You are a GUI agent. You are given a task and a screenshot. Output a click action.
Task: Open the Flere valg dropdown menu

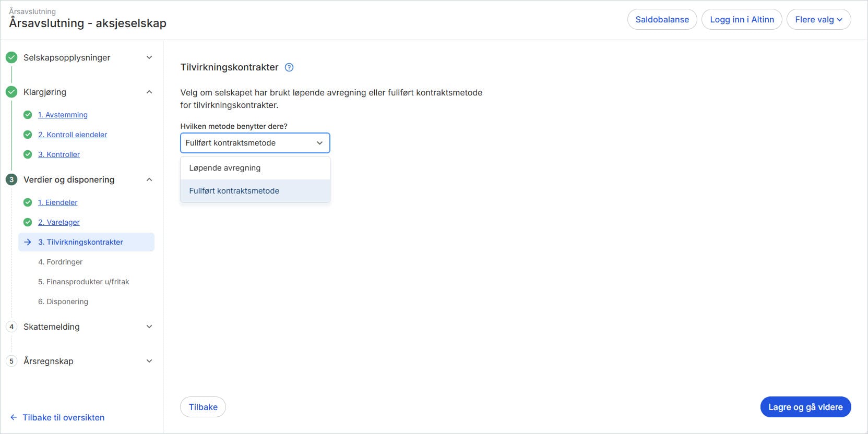pos(818,19)
